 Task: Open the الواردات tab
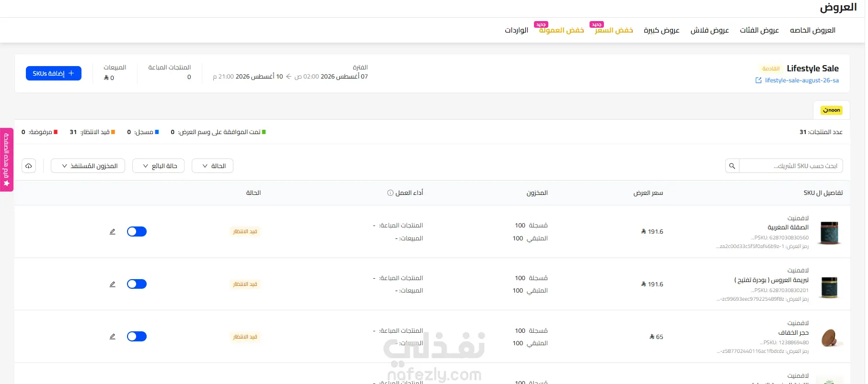[516, 30]
